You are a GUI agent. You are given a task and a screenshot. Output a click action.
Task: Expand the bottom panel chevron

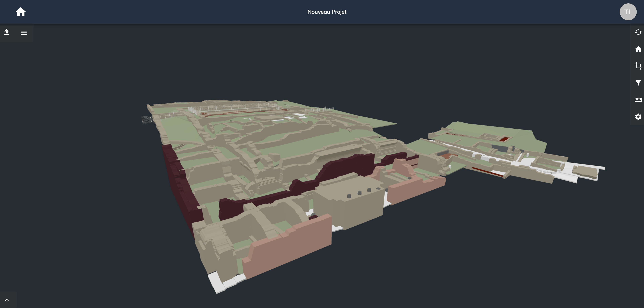click(x=7, y=300)
